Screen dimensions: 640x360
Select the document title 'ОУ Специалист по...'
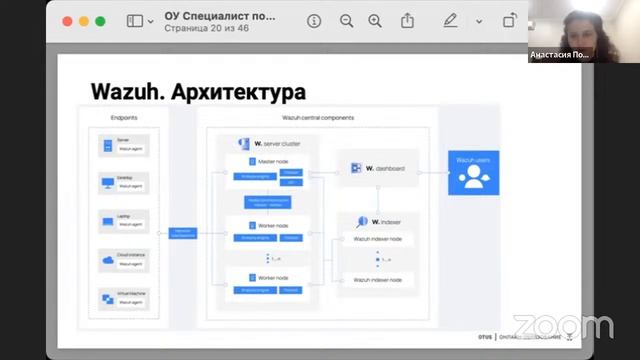coord(220,16)
